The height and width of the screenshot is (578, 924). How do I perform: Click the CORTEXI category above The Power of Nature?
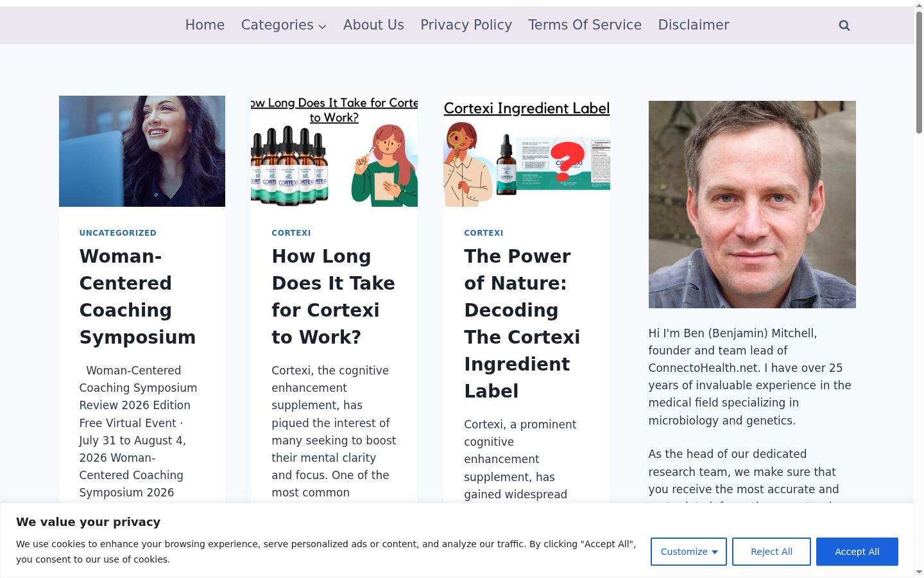click(x=484, y=233)
